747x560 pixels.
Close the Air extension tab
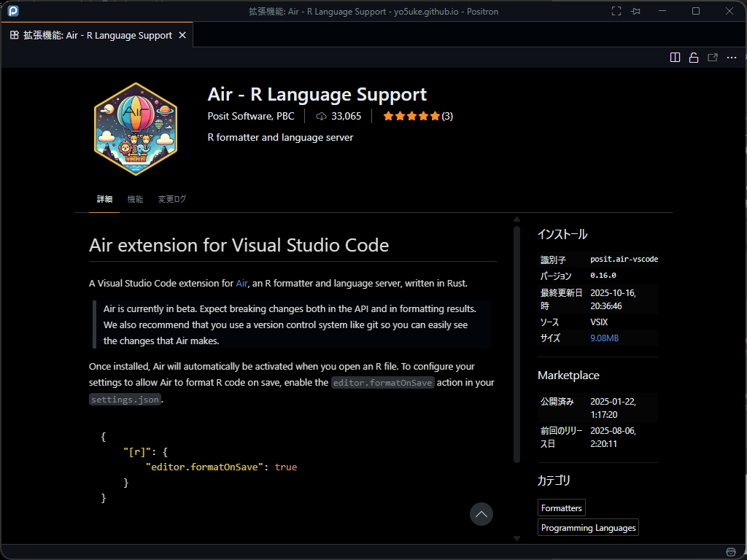point(182,35)
